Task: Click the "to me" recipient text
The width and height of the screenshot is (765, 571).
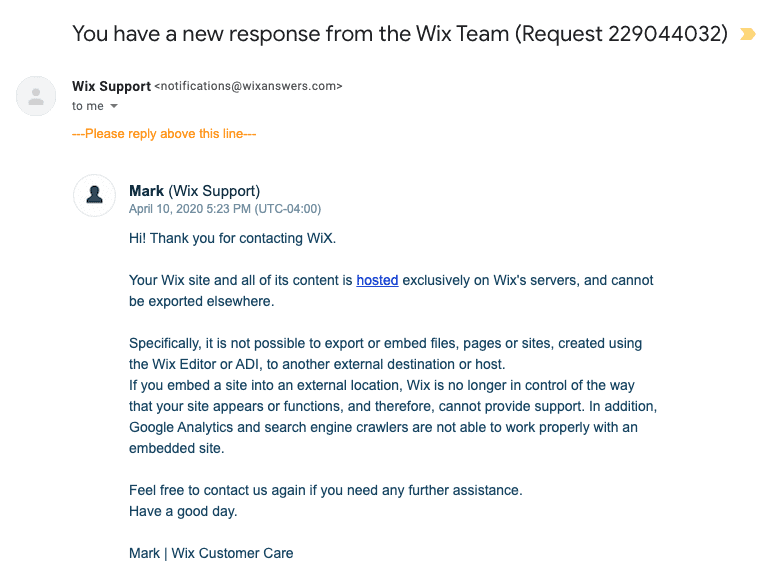Action: coord(88,106)
